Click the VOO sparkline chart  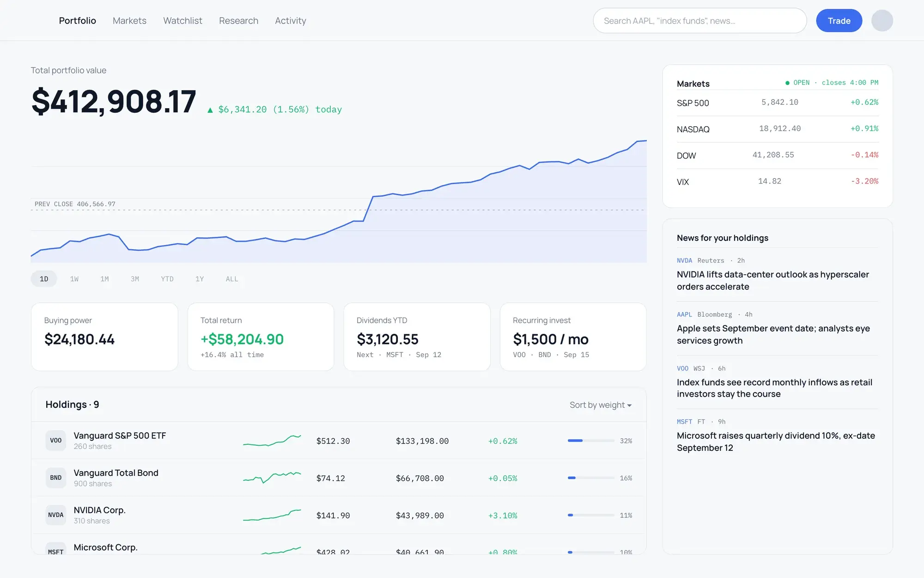pos(272,441)
